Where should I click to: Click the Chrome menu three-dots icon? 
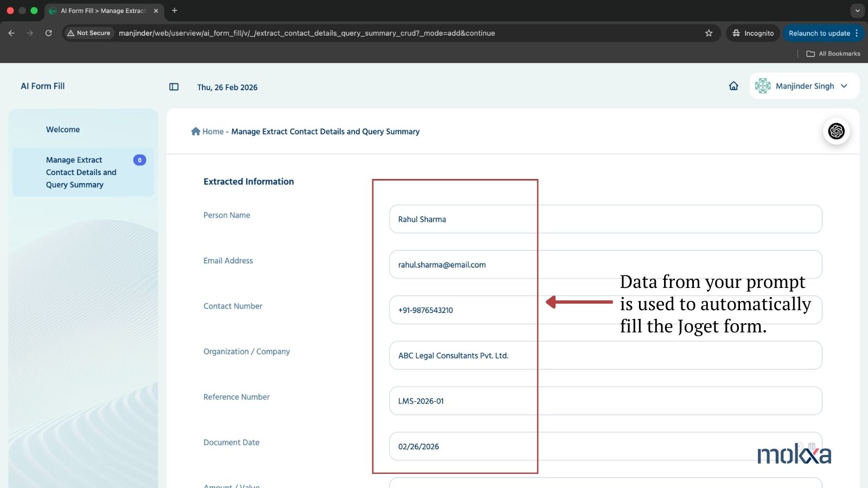pos(857,33)
